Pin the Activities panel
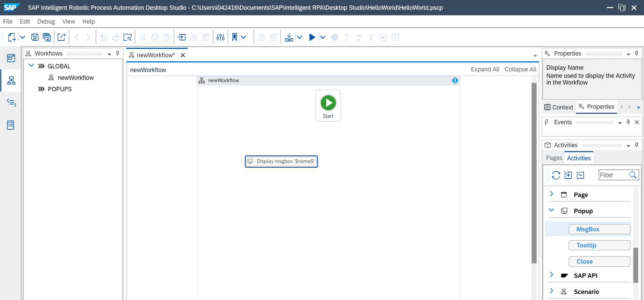644x300 pixels. click(637, 145)
